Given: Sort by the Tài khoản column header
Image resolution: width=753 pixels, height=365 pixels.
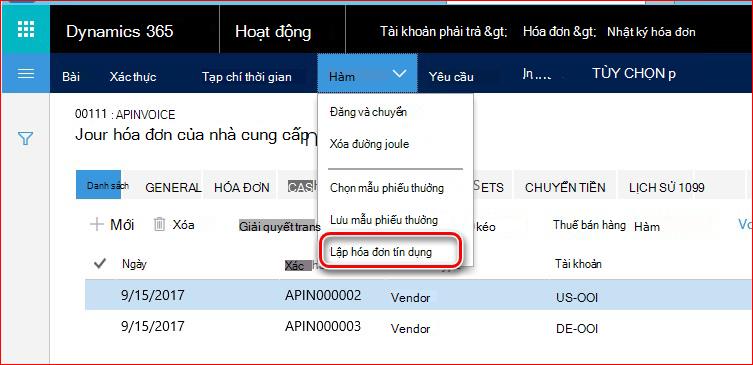Looking at the screenshot, I should [x=578, y=263].
